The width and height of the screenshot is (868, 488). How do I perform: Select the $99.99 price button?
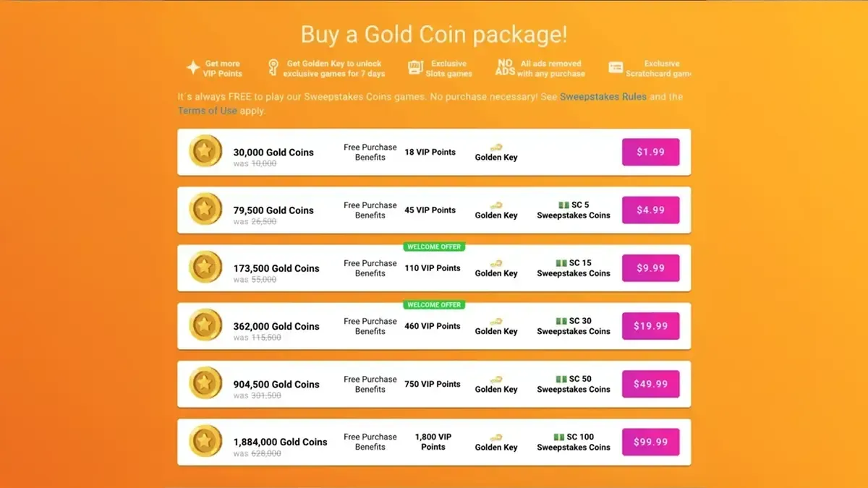point(650,442)
